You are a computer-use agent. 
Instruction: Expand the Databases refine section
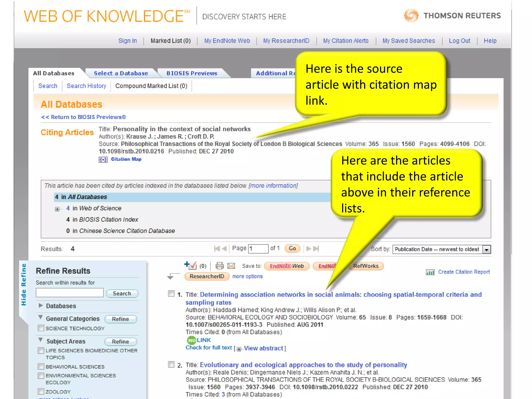coord(41,305)
